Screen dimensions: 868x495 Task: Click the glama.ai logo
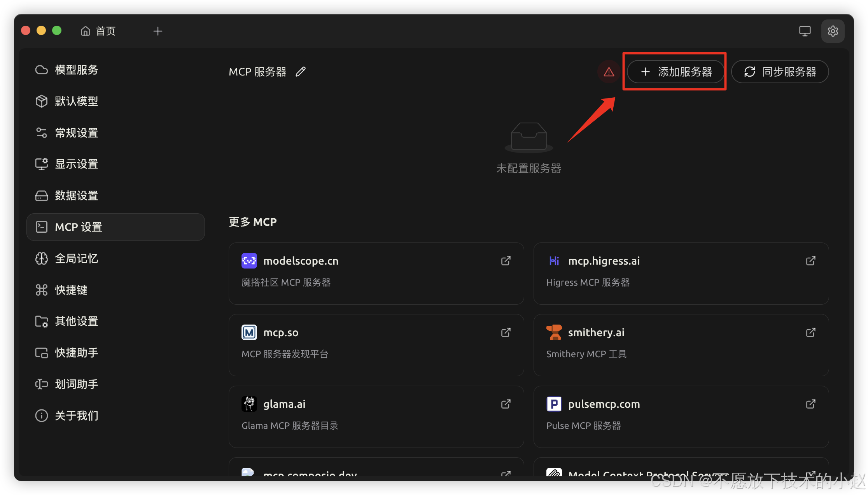point(249,404)
